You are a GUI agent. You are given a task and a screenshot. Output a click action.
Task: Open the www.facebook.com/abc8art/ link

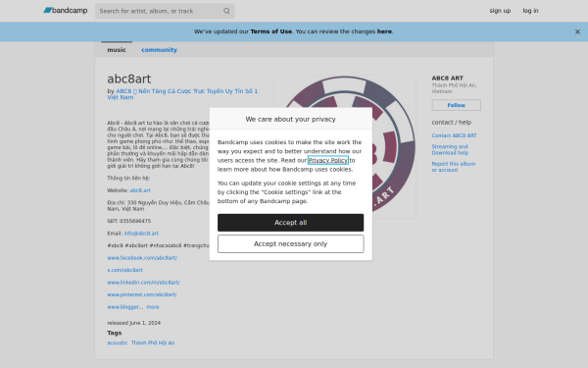(142, 258)
